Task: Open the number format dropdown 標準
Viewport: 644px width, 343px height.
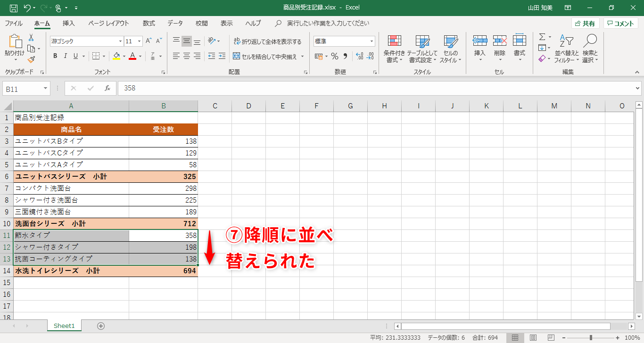Action: (x=372, y=41)
